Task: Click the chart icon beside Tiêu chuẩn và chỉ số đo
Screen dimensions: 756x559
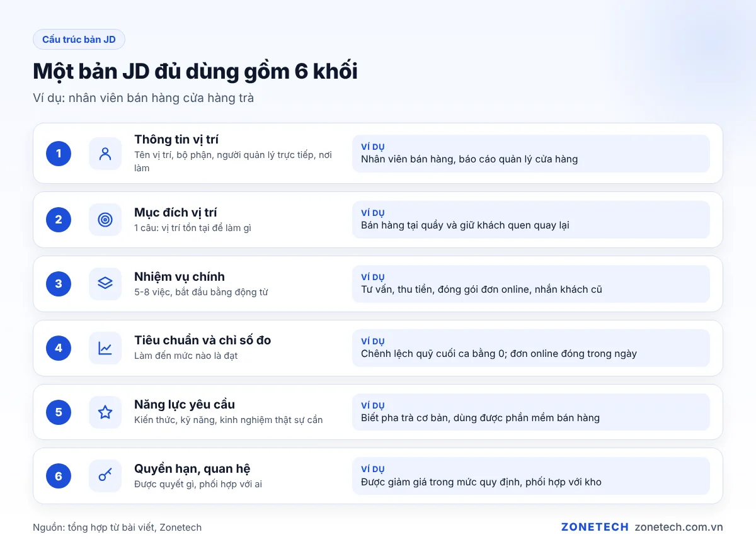Action: 105,348
